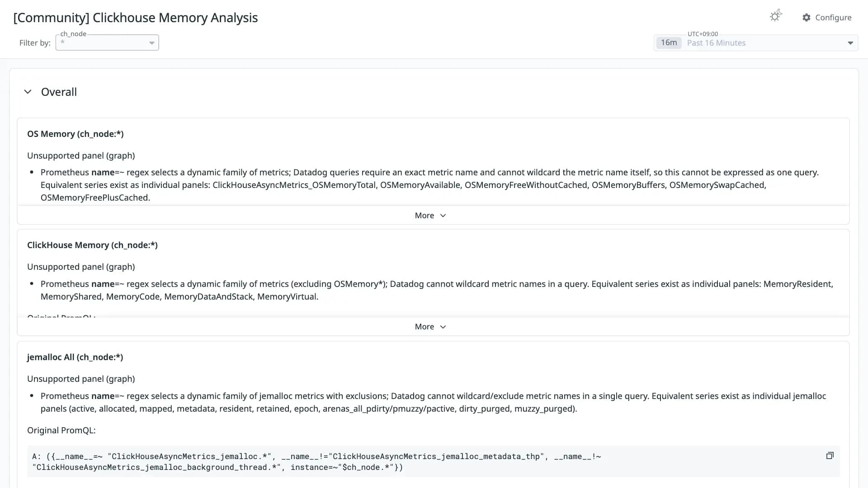Image resolution: width=868 pixels, height=488 pixels.
Task: Click the jemalloc All (ch_node:*) panel title
Action: [x=75, y=357]
